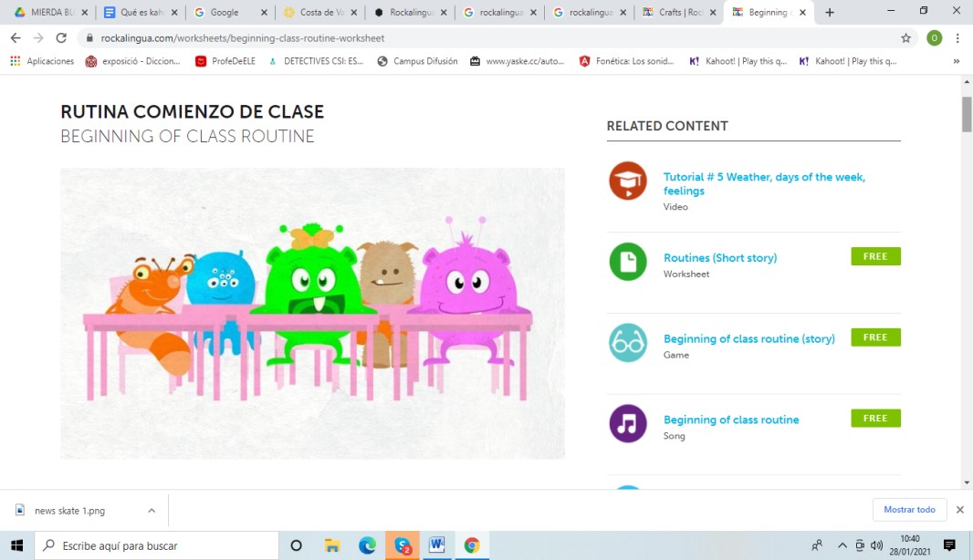Open Routines (Short story) link
The width and height of the screenshot is (973, 560).
tap(720, 257)
